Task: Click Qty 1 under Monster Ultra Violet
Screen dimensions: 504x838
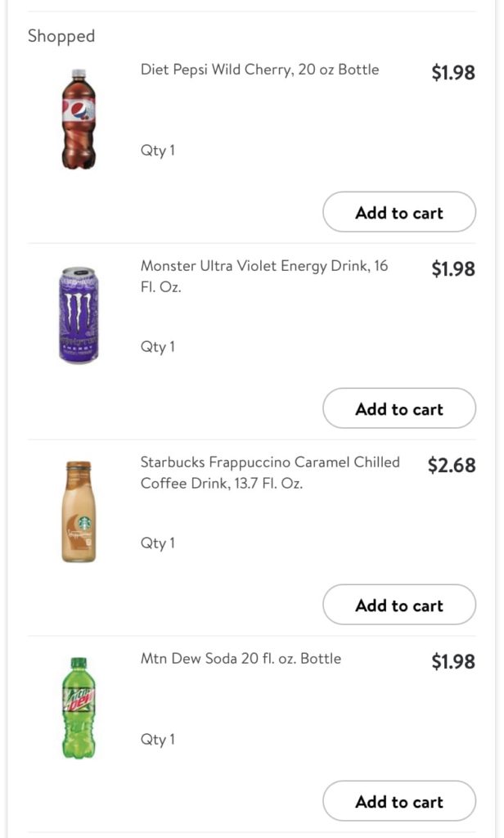Action: pos(157,347)
